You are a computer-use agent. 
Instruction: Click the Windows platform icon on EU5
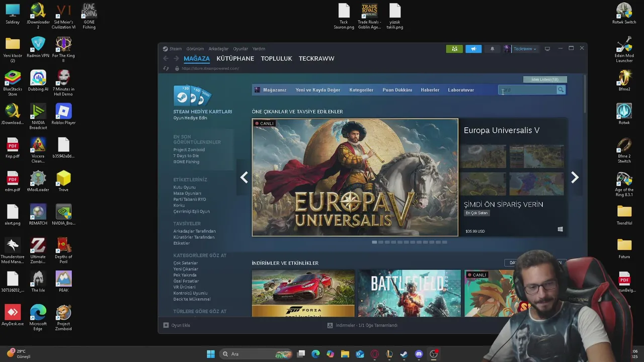[x=560, y=229]
